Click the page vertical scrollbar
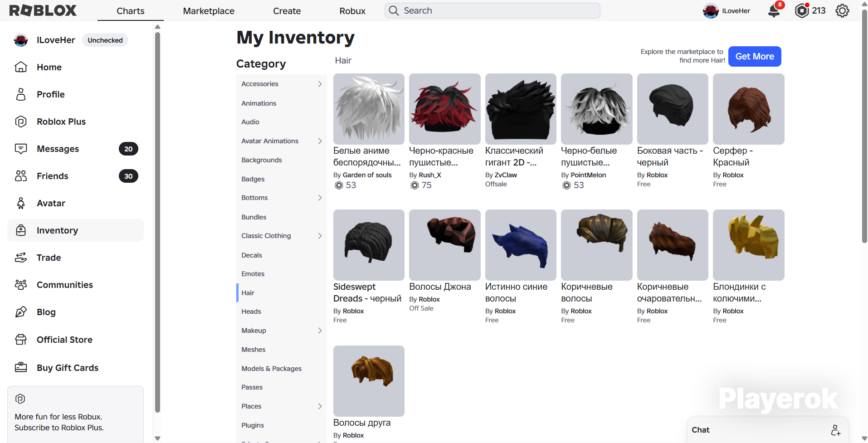The image size is (868, 443). tap(864, 127)
